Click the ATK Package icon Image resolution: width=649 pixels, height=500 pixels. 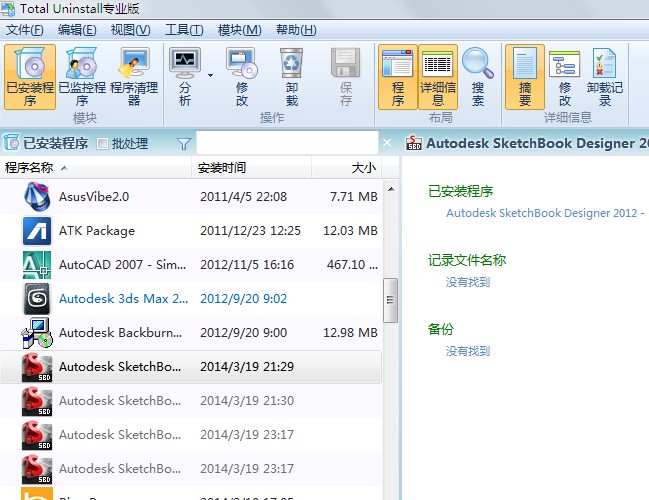click(x=37, y=231)
